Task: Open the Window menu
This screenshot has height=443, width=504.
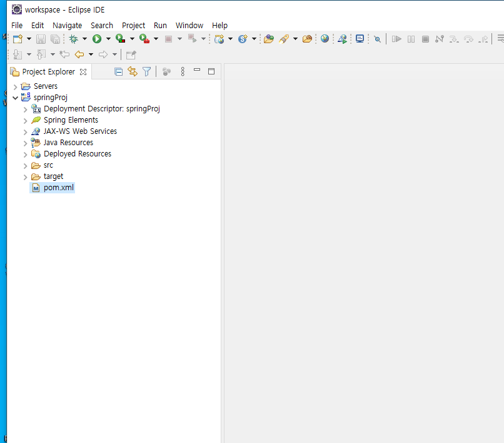Action: pyautogui.click(x=189, y=26)
